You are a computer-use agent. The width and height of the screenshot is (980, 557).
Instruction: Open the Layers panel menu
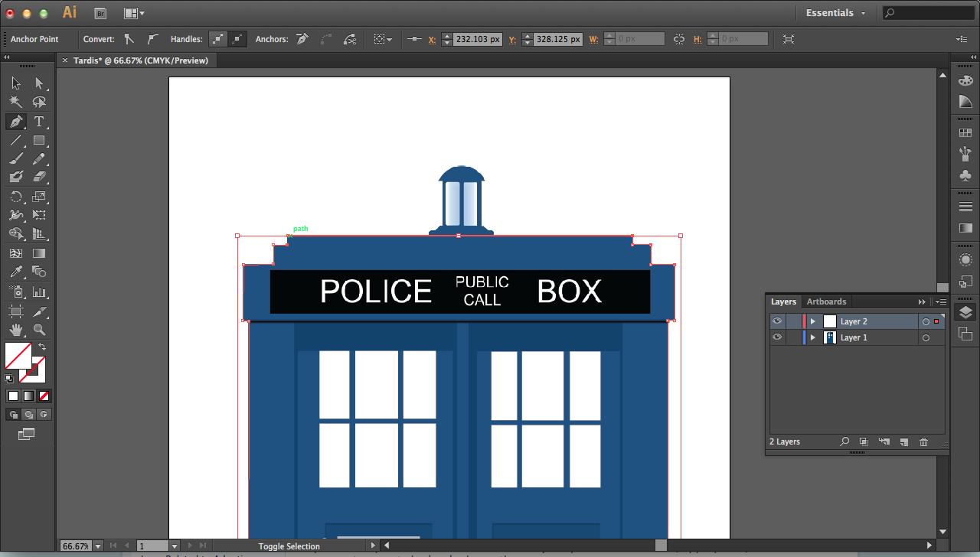942,301
